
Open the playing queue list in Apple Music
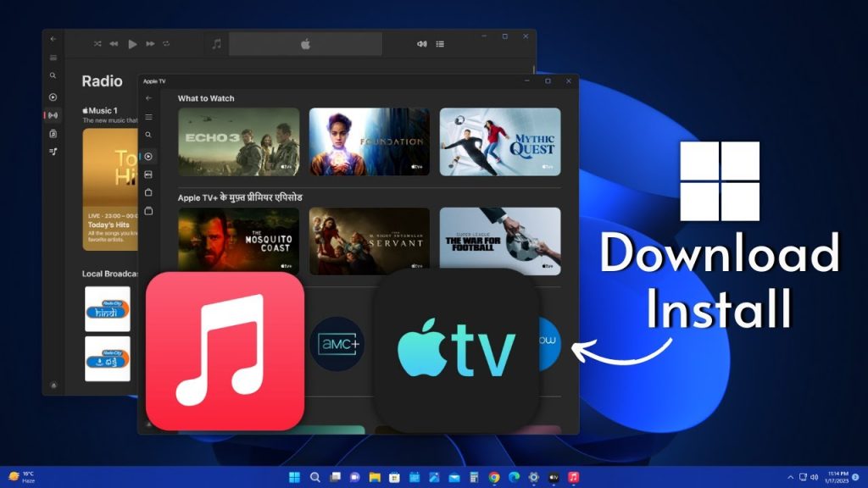440,44
